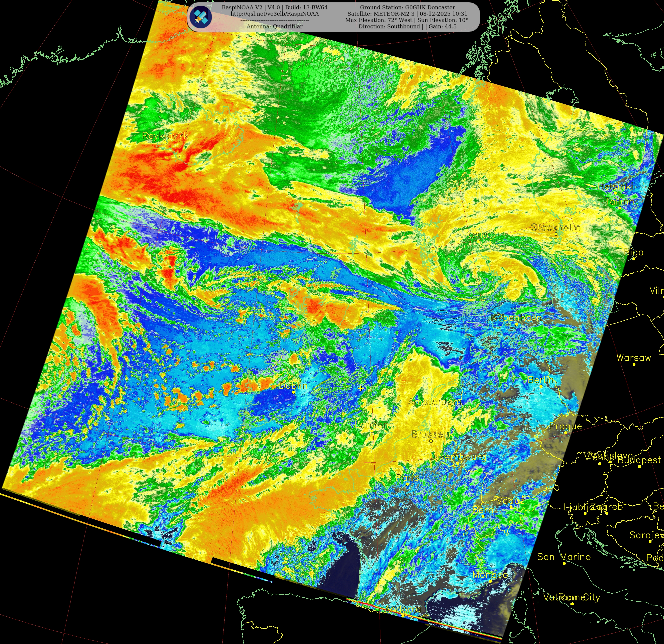Click the Monaco city label
The width and height of the screenshot is (664, 644).
click(490, 575)
